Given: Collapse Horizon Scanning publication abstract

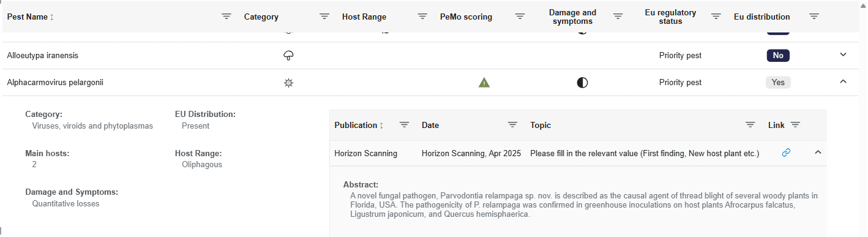Looking at the screenshot, I should pyautogui.click(x=818, y=152).
